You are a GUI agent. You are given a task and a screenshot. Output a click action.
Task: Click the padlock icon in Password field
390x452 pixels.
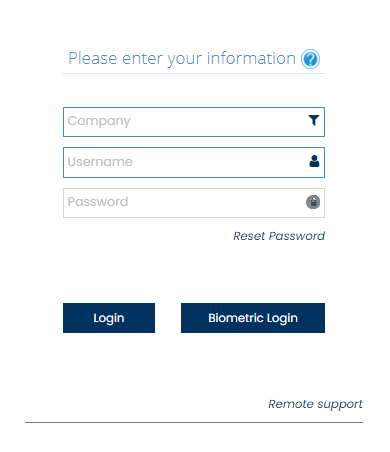[313, 202]
